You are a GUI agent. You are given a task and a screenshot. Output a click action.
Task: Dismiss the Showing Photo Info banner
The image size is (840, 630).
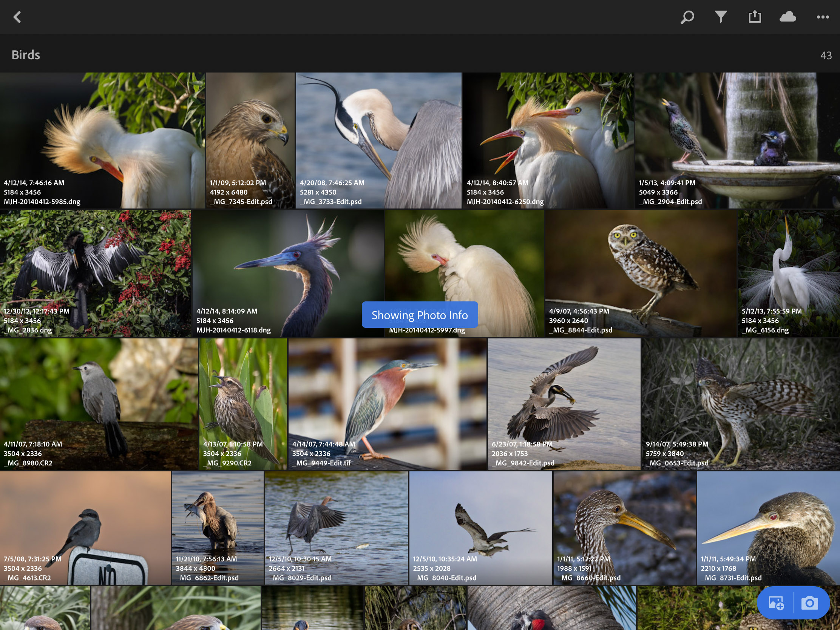point(420,315)
